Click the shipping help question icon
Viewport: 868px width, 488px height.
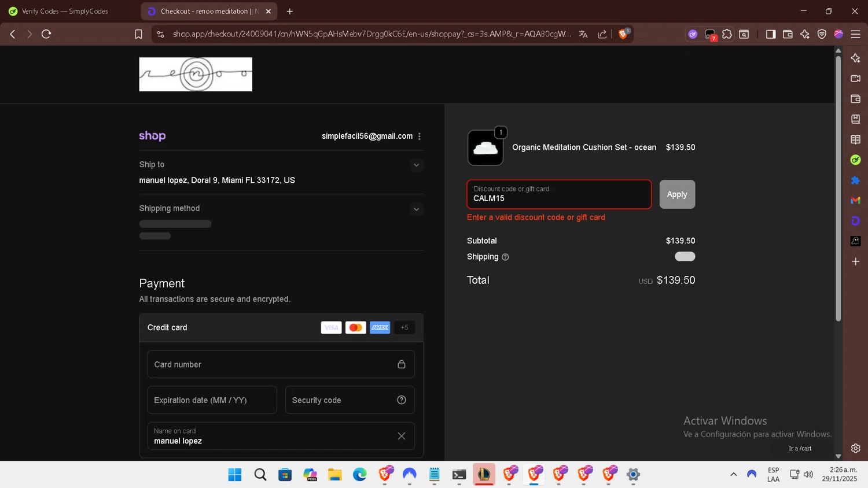click(x=505, y=257)
